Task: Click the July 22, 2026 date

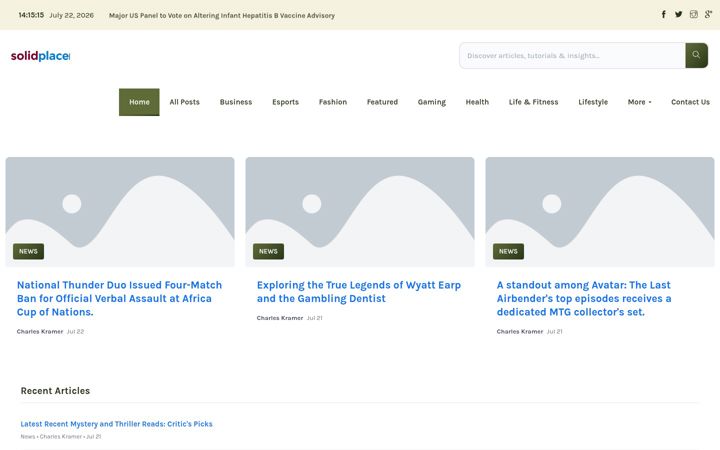Action: coord(72,15)
